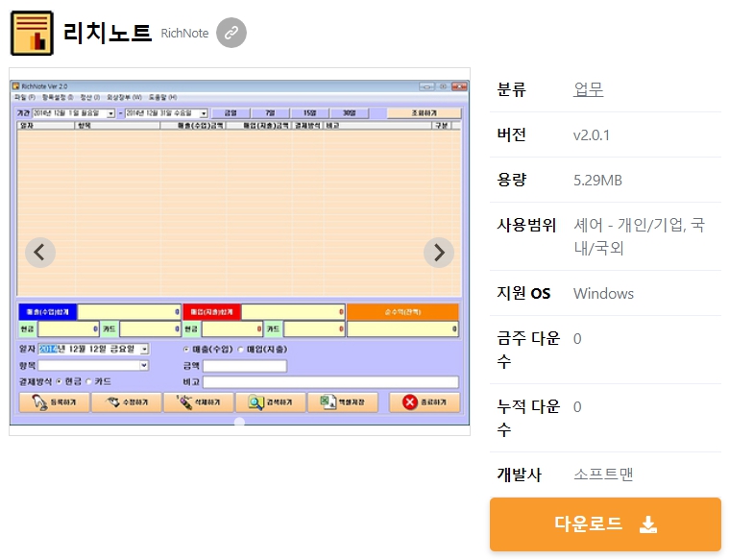Click the 세어 - 개인/기업 usage scope text
729x560 pixels.
point(640,236)
